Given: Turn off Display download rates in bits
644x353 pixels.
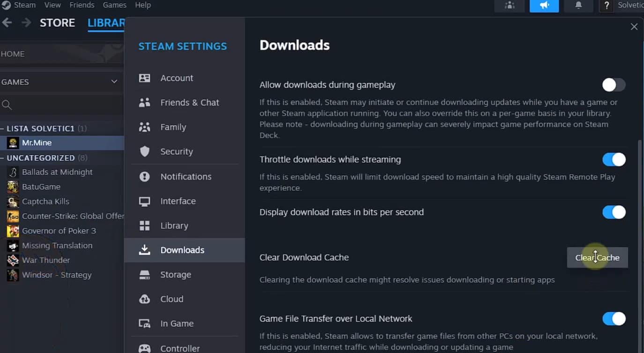Looking at the screenshot, I should pos(614,212).
